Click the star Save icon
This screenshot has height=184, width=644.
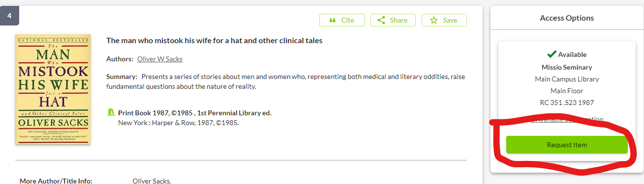tap(433, 20)
